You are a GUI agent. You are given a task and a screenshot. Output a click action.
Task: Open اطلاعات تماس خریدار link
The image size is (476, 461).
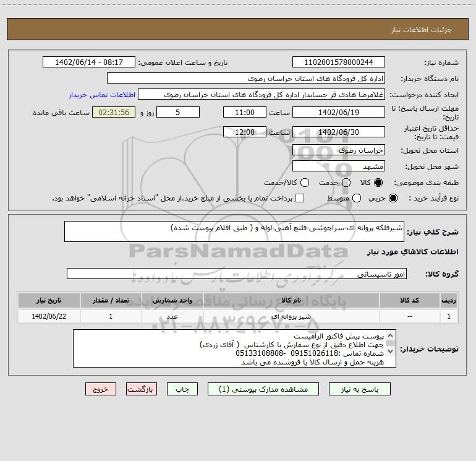(x=102, y=95)
